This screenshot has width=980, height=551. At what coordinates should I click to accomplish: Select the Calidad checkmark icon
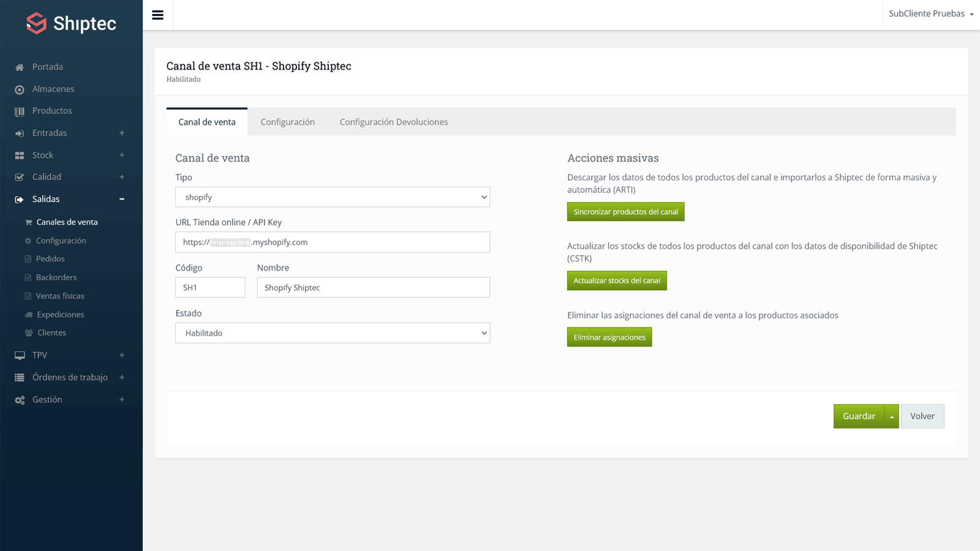pyautogui.click(x=19, y=177)
